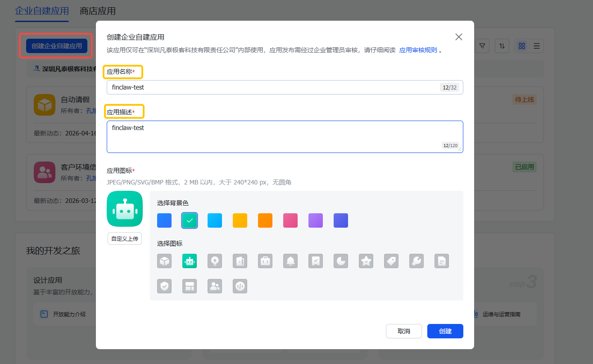The image size is (593, 364).
Task: Select the shield check app icon
Action: (x=164, y=286)
